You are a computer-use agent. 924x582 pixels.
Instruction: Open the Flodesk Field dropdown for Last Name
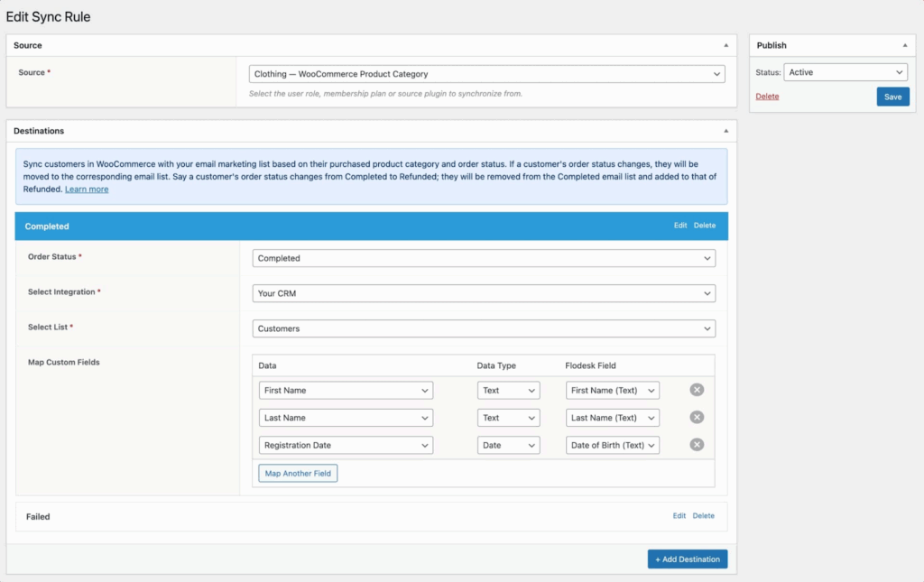pos(613,417)
